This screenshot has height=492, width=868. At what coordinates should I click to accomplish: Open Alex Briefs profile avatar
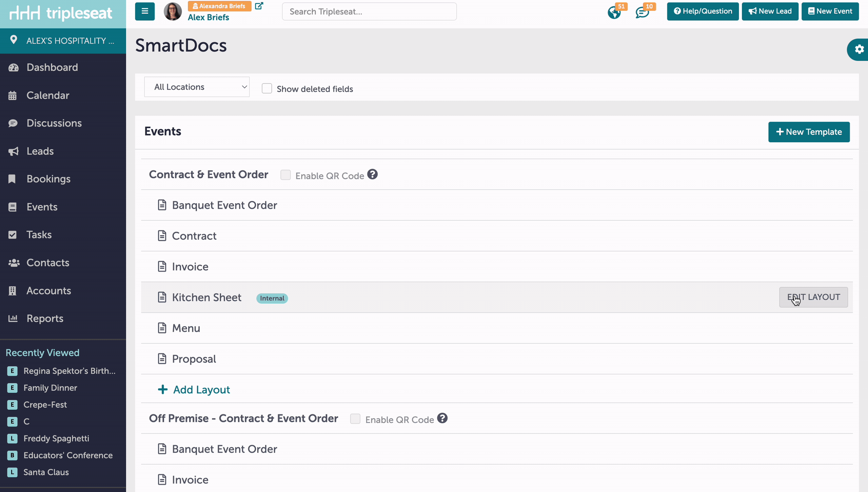(173, 12)
